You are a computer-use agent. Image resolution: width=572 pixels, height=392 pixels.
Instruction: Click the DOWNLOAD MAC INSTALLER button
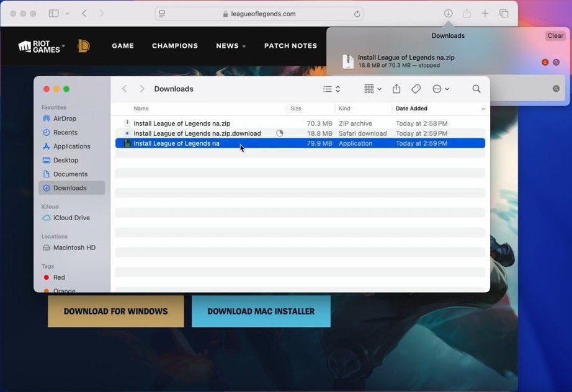click(x=261, y=311)
